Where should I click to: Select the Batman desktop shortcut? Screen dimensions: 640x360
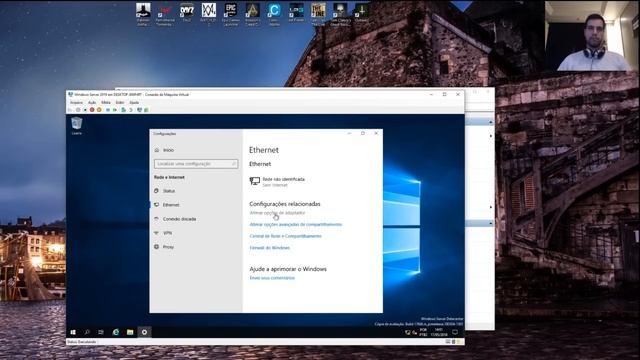click(x=143, y=14)
